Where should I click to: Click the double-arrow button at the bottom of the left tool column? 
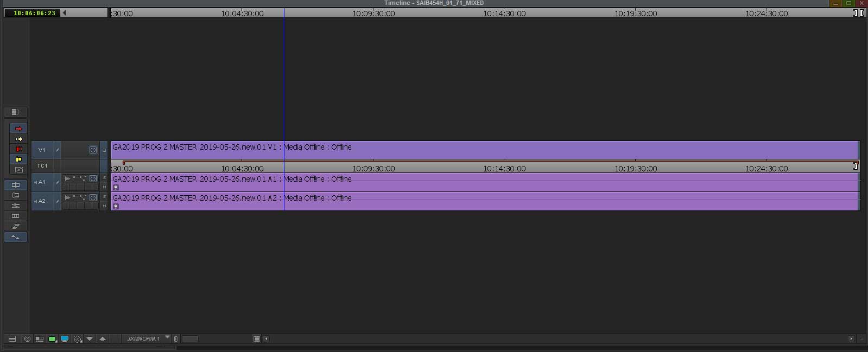(15, 237)
